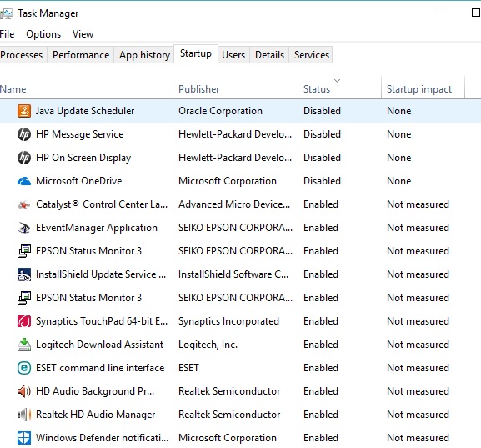Click the HD Audio Background speaker icon

24,391
